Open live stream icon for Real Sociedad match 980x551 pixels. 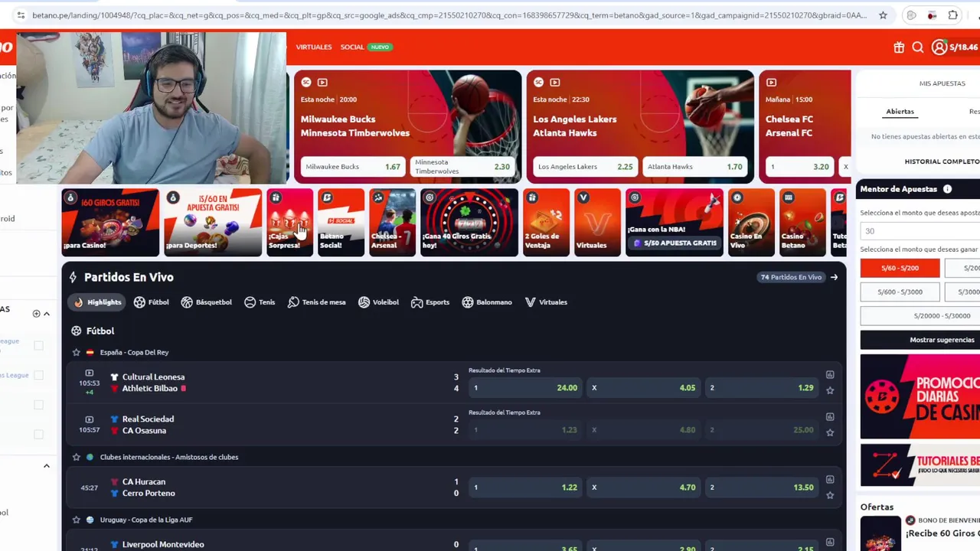pos(90,419)
